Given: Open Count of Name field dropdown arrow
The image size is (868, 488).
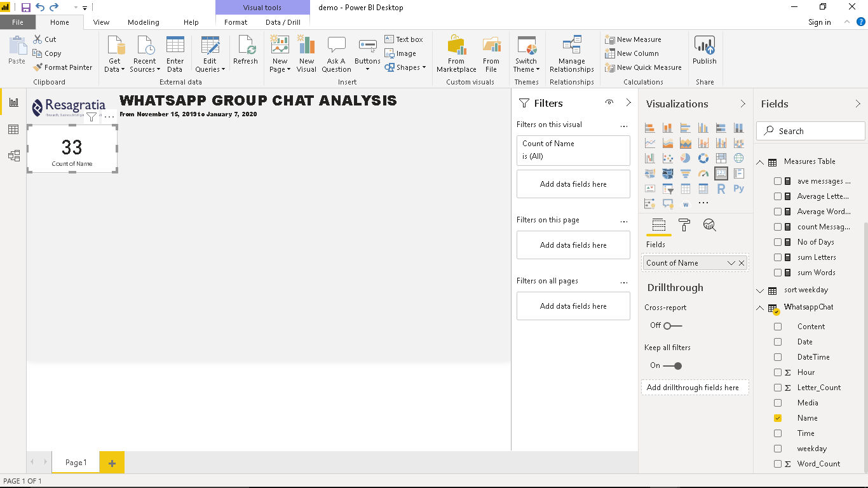Looking at the screenshot, I should point(731,263).
